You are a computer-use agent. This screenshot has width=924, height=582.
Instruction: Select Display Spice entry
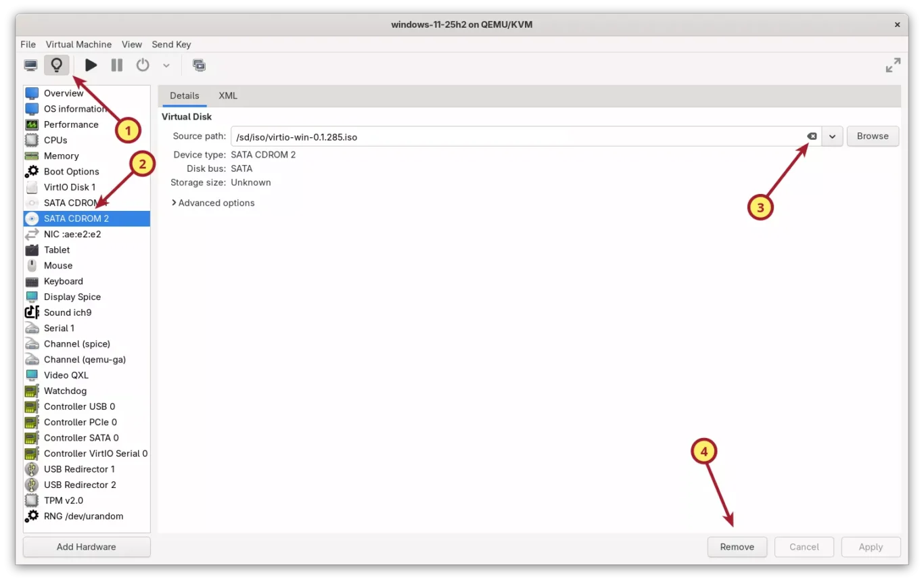tap(87, 297)
